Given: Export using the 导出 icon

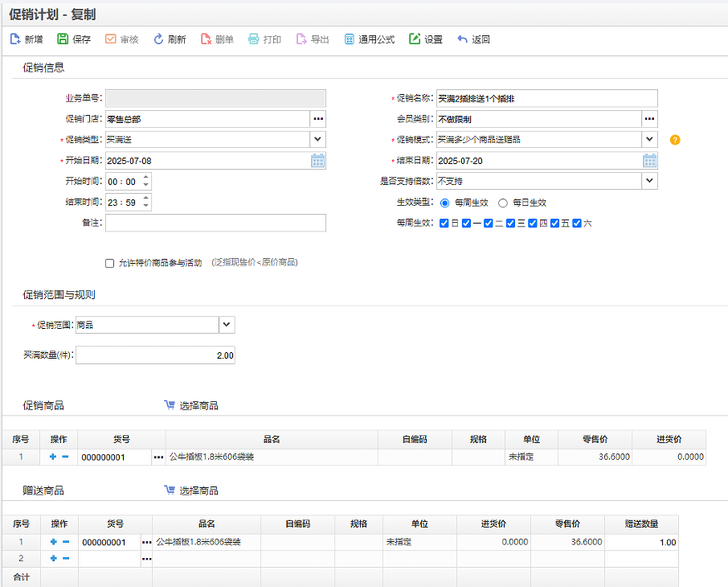Looking at the screenshot, I should pos(301,39).
